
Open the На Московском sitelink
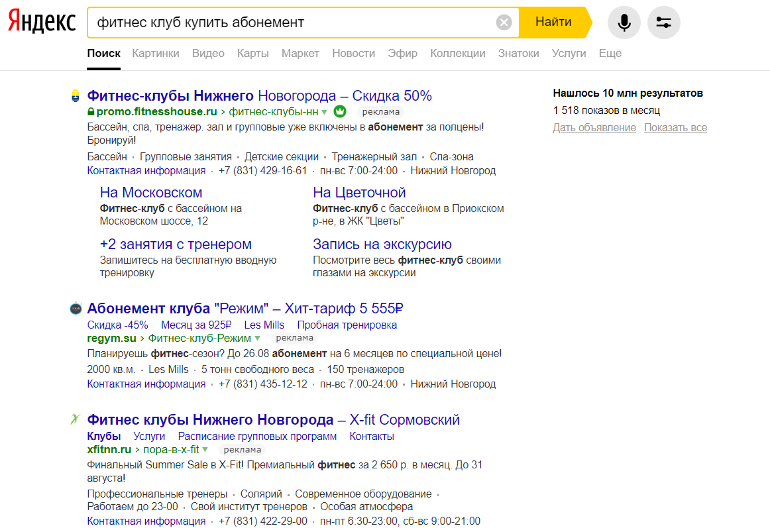coord(151,192)
